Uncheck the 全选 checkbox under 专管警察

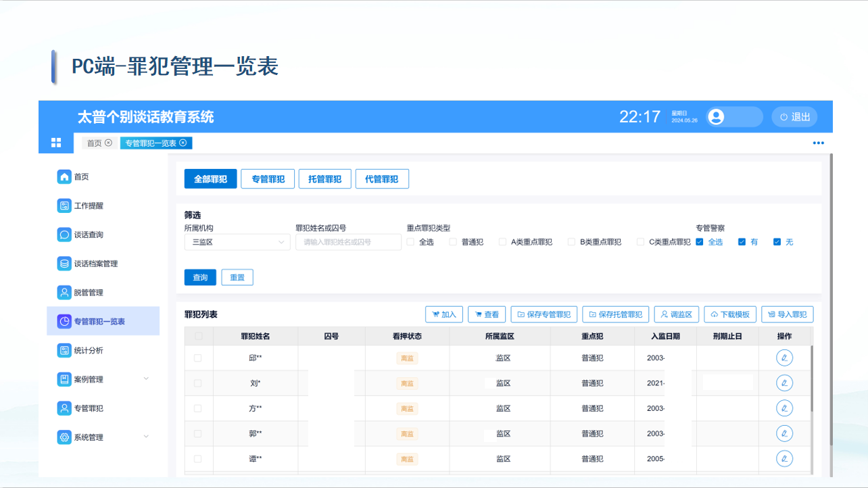tap(700, 242)
